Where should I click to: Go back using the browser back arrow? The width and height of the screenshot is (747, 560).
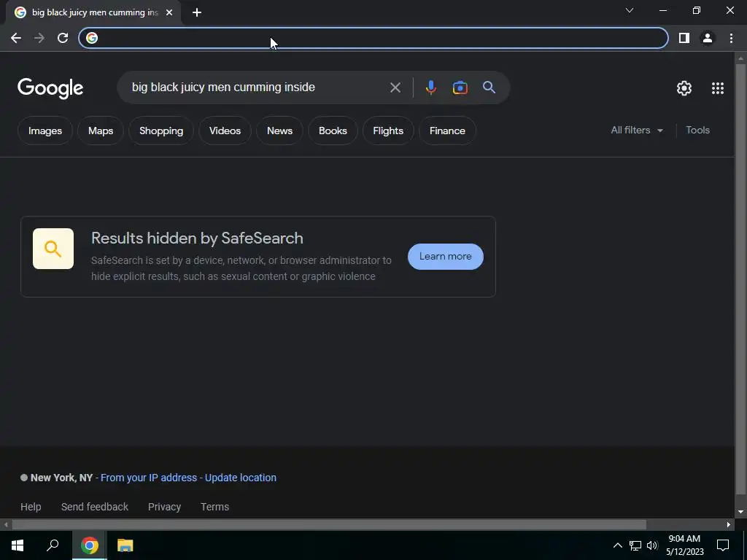coord(16,38)
